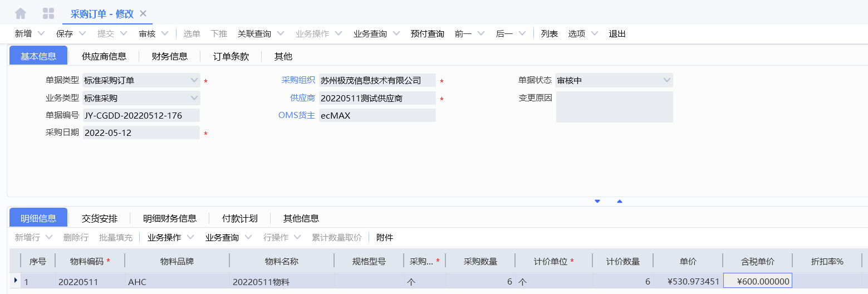Click 附件 in the detail toolbar

(385, 238)
